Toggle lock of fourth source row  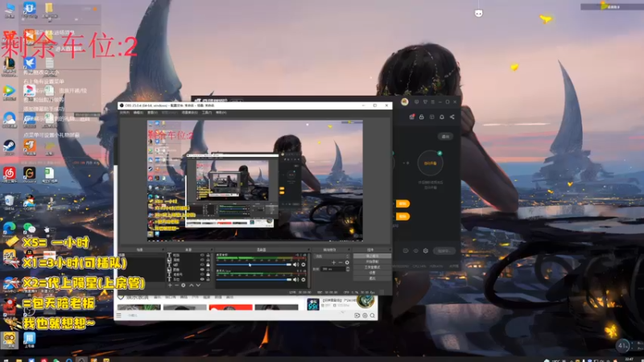(208, 269)
